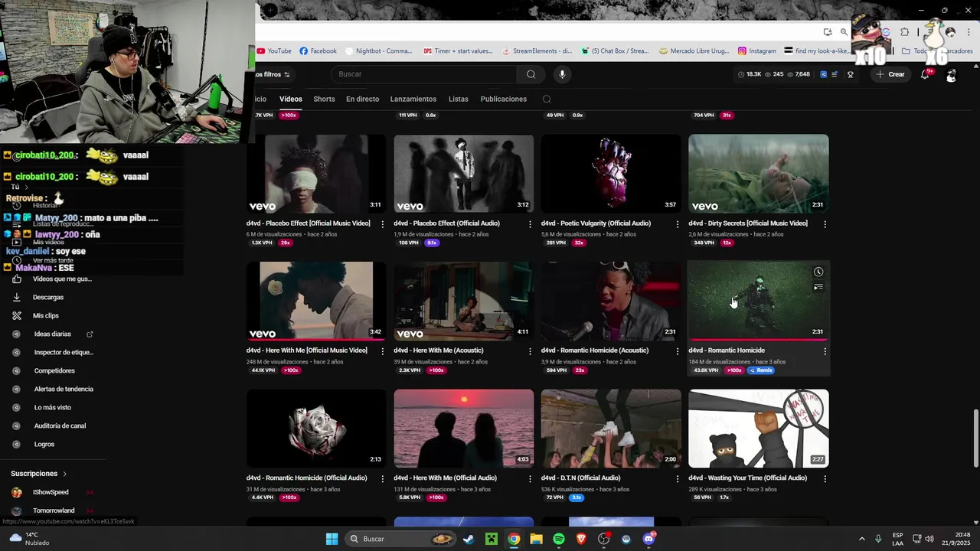Open Chrome extensions puzzle icon
The width and height of the screenshot is (980, 551).
(904, 32)
